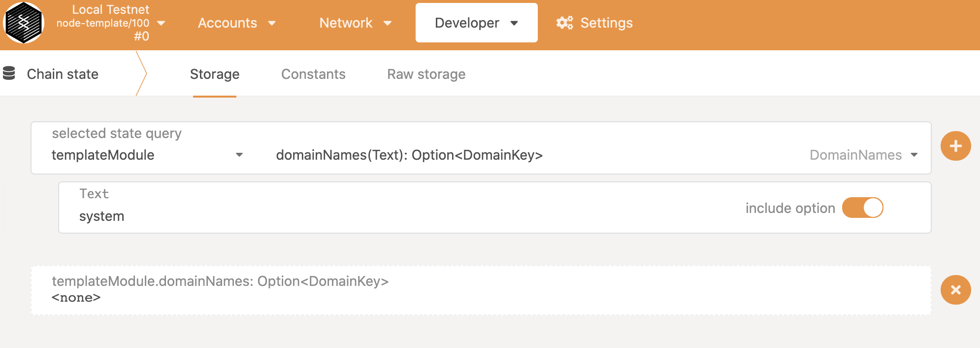Click the Settings gears icon
Viewport: 980px width, 348px height.
pyautogui.click(x=564, y=23)
